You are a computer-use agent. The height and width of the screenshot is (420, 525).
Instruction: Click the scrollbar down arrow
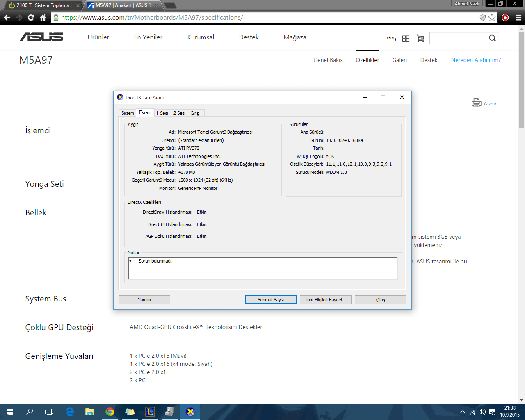(522, 400)
